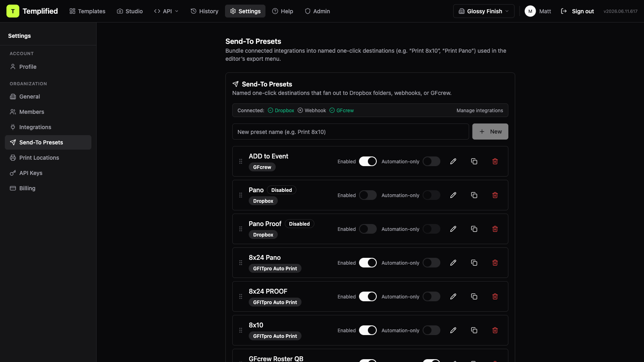Open Integrations settings
Screen dimensions: 644x362
tap(48, 127)
